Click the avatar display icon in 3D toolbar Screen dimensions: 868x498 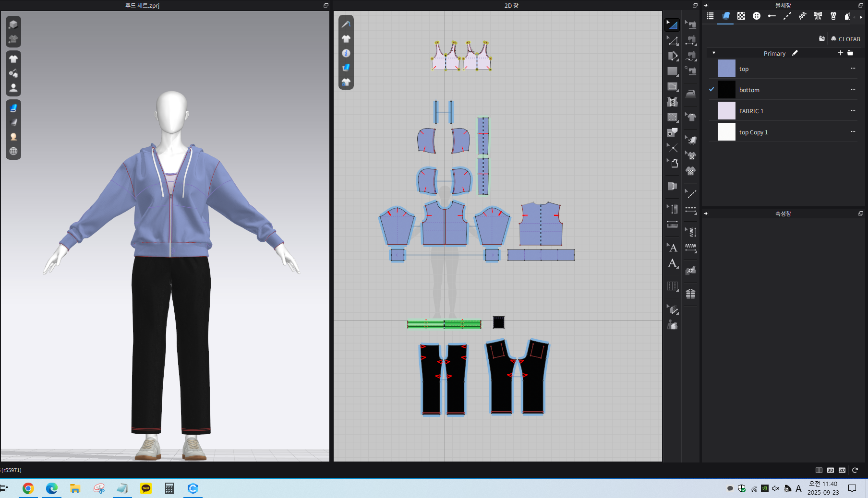(13, 88)
